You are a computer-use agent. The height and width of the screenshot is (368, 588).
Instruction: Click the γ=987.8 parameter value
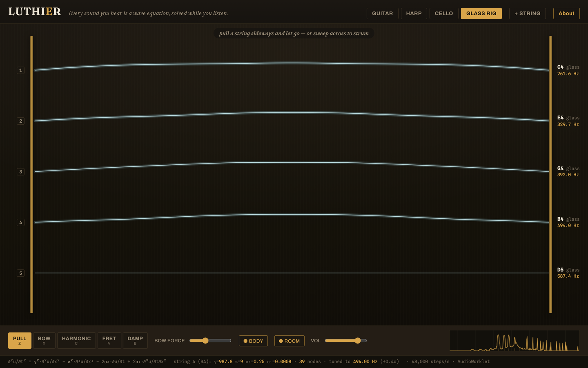tap(223, 361)
